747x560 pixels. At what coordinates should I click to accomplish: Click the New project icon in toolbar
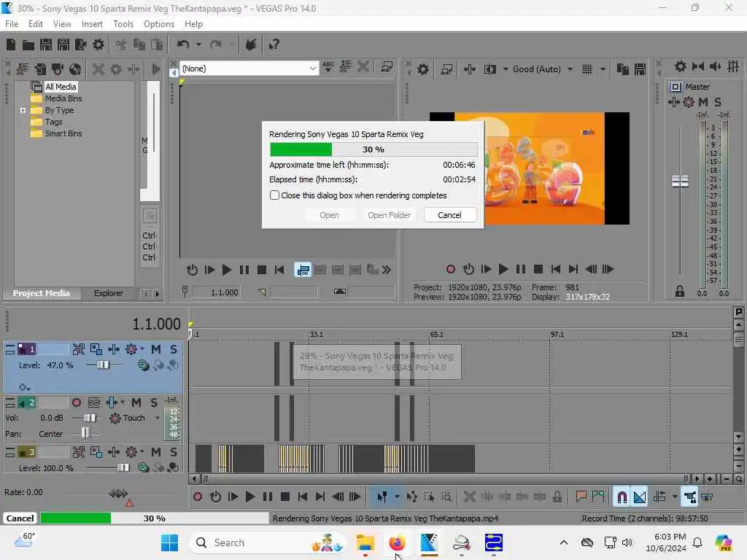(x=10, y=44)
